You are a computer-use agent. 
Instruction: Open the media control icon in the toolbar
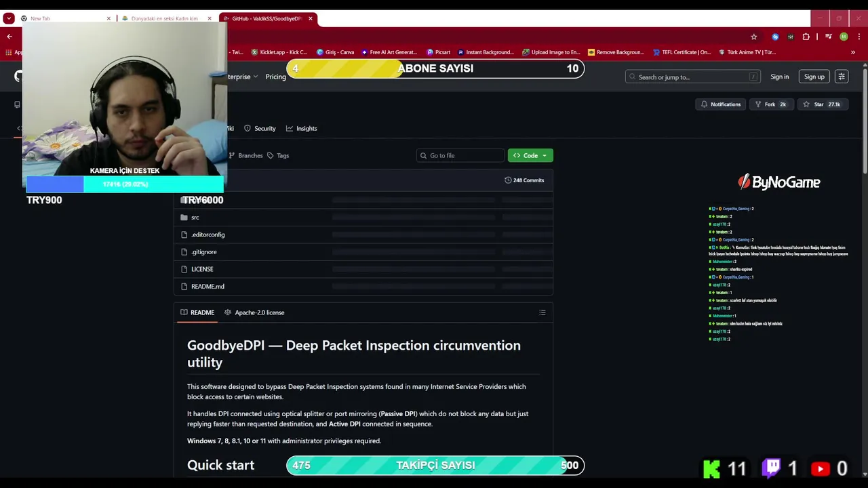pyautogui.click(x=829, y=37)
